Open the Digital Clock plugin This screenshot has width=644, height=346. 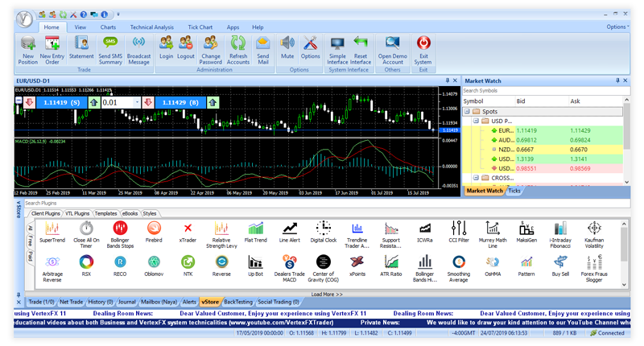pyautogui.click(x=324, y=232)
